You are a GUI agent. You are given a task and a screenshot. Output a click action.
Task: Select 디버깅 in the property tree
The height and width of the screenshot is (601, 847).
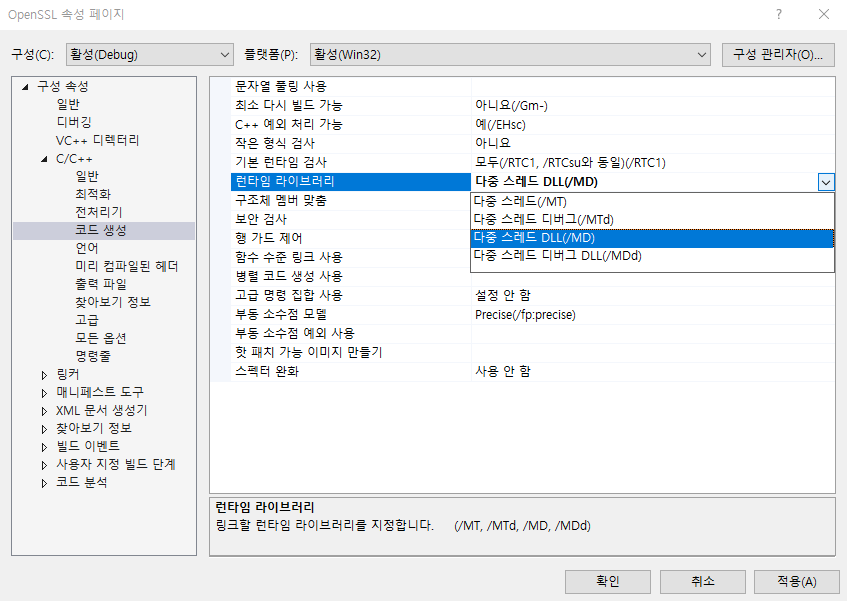click(74, 122)
